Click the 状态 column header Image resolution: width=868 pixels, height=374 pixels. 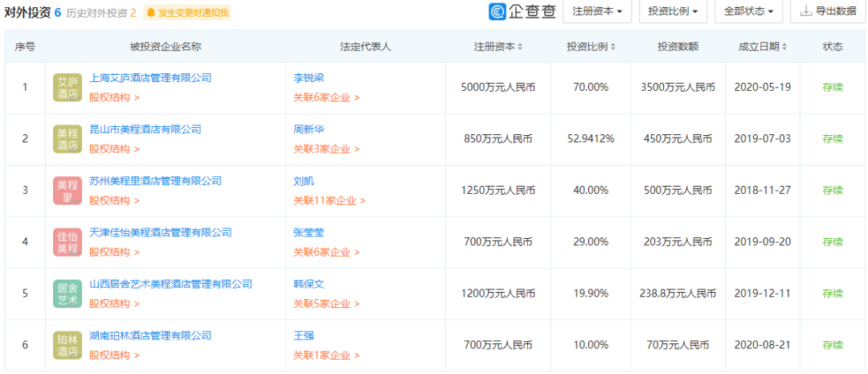[x=833, y=47]
